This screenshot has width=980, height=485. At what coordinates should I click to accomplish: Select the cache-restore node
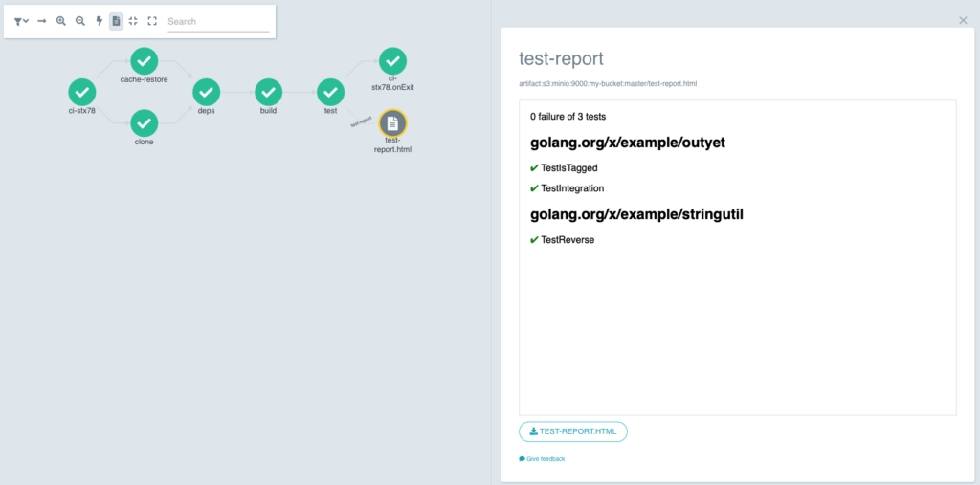[x=144, y=61]
